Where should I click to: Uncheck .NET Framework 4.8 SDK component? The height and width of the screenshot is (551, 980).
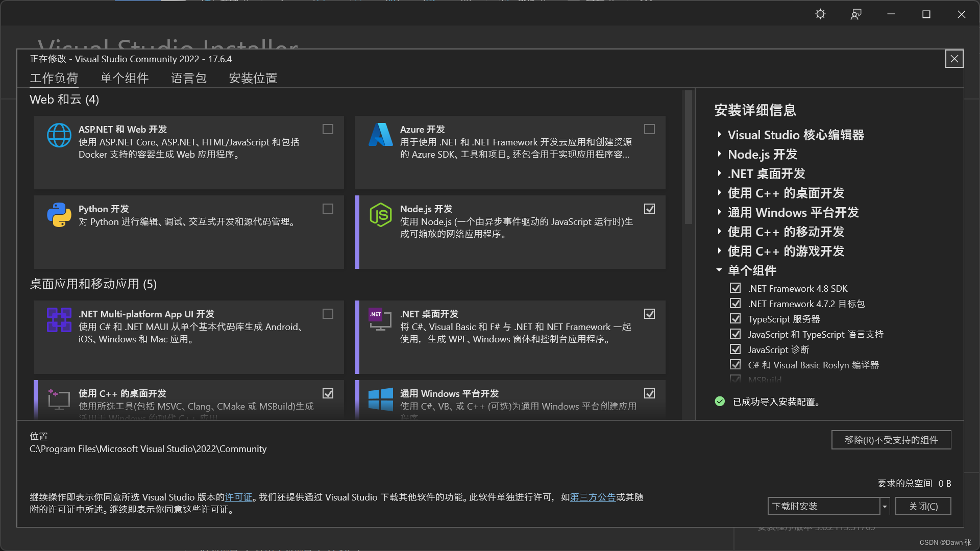(735, 288)
